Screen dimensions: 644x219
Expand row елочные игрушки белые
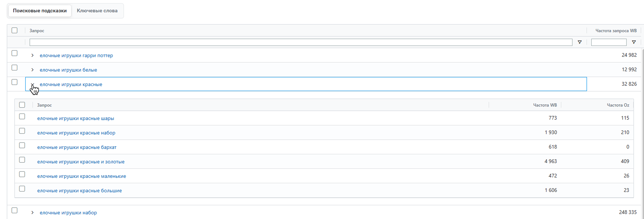pos(33,70)
